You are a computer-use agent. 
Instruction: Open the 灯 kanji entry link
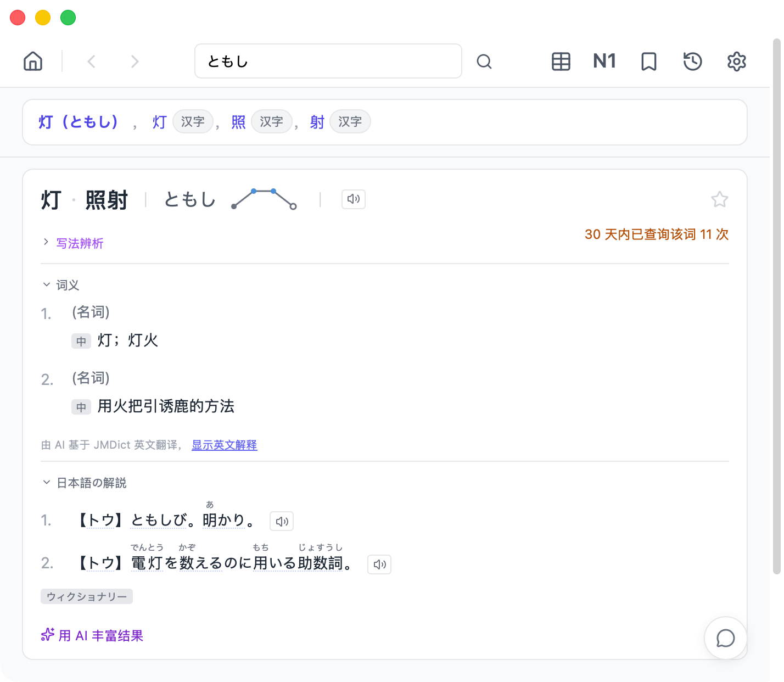[160, 122]
